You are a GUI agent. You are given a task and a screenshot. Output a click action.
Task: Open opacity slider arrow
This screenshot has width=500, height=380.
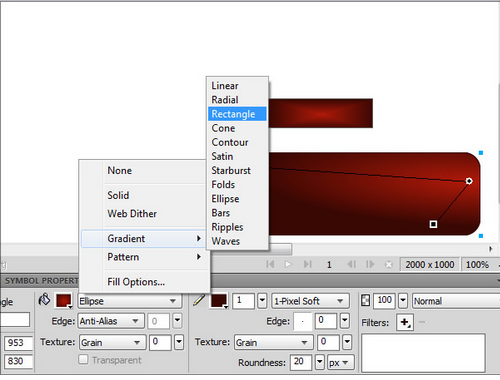click(403, 301)
